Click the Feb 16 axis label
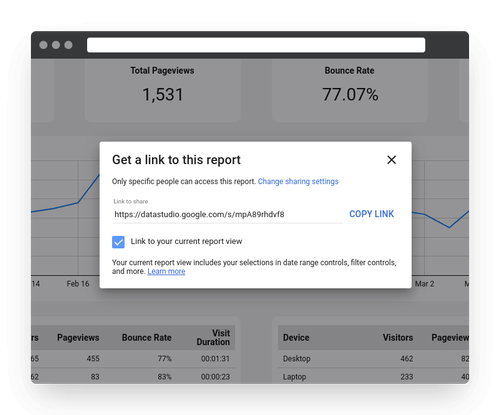Viewport: 500px width, 415px height. [x=78, y=284]
